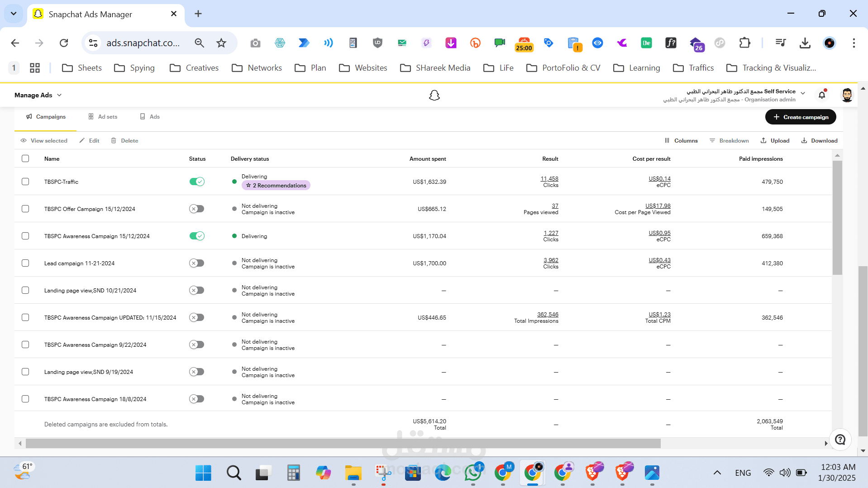The image size is (868, 488).
Task: Tick the Lead campaign 11-21-2024 checkbox
Action: [25, 263]
